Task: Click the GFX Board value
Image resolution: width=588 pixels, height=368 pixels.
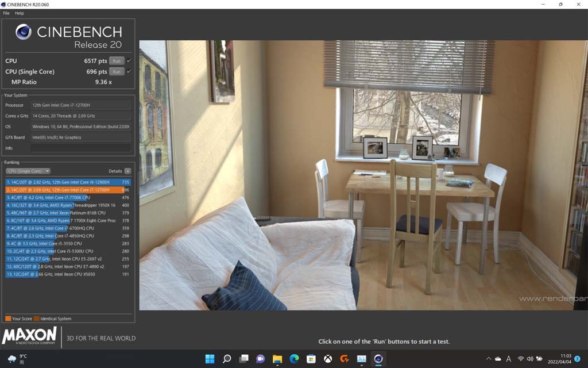Action: tap(80, 137)
